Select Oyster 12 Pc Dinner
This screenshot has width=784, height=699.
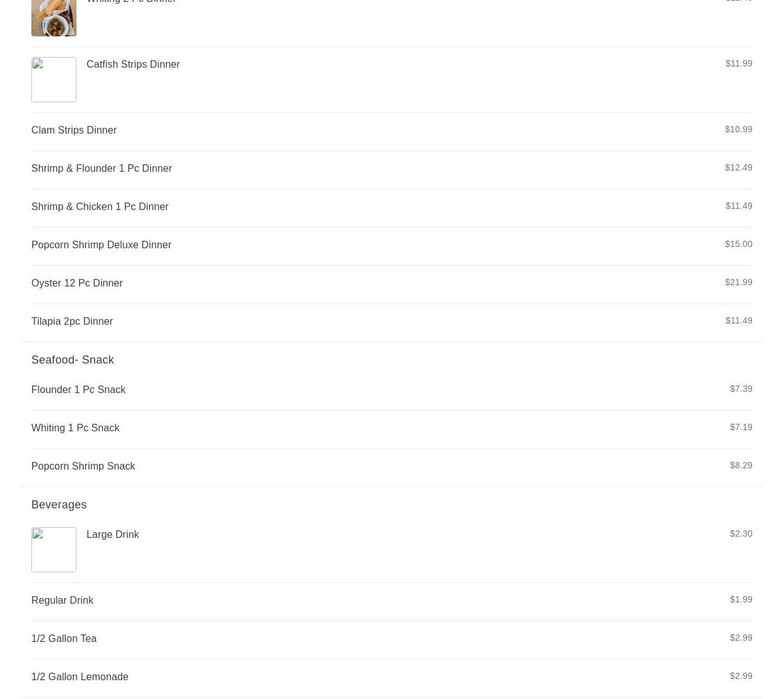coord(391,285)
